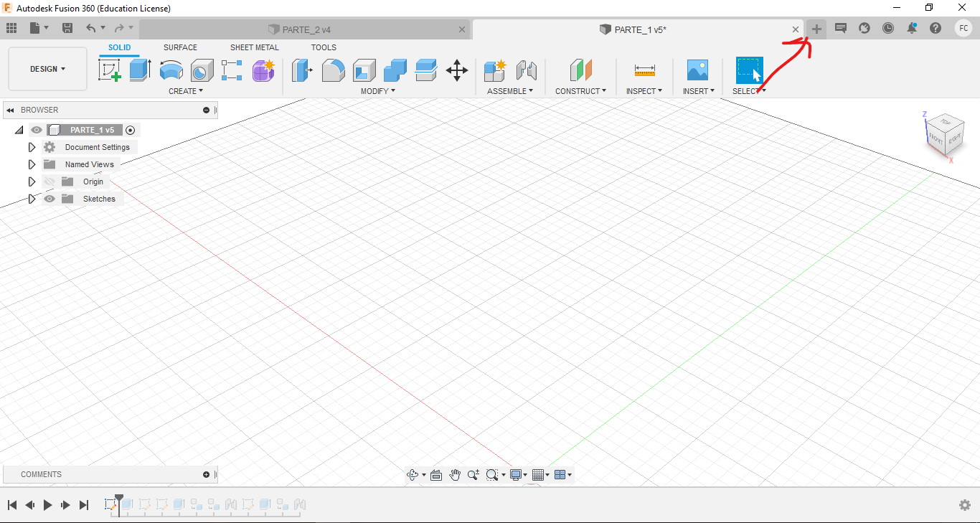The image size is (980, 523).
Task: Expand the INSPECT dropdown menu
Action: coord(644,91)
